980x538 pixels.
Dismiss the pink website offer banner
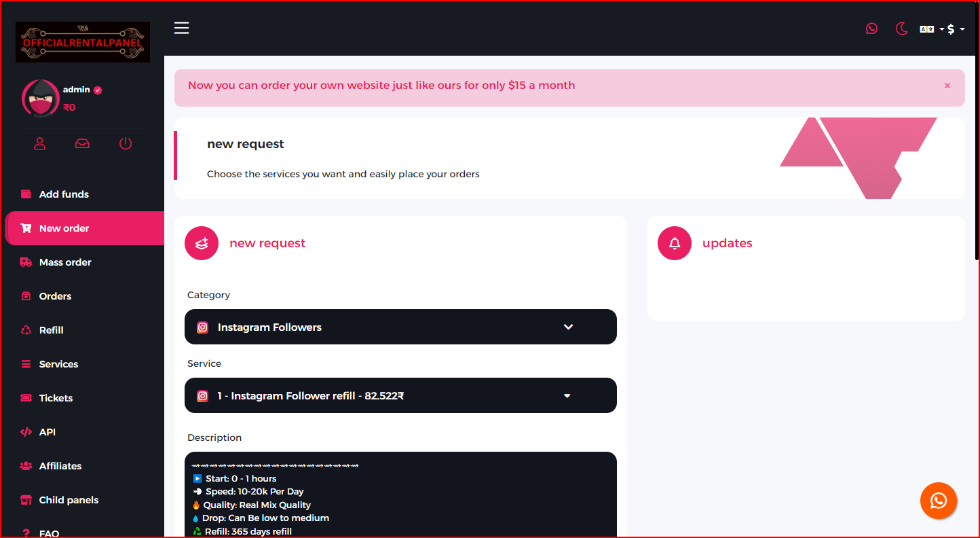point(947,86)
